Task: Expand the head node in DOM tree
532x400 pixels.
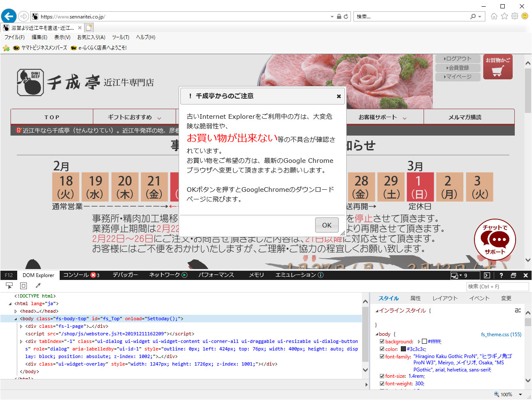Action: (16, 311)
